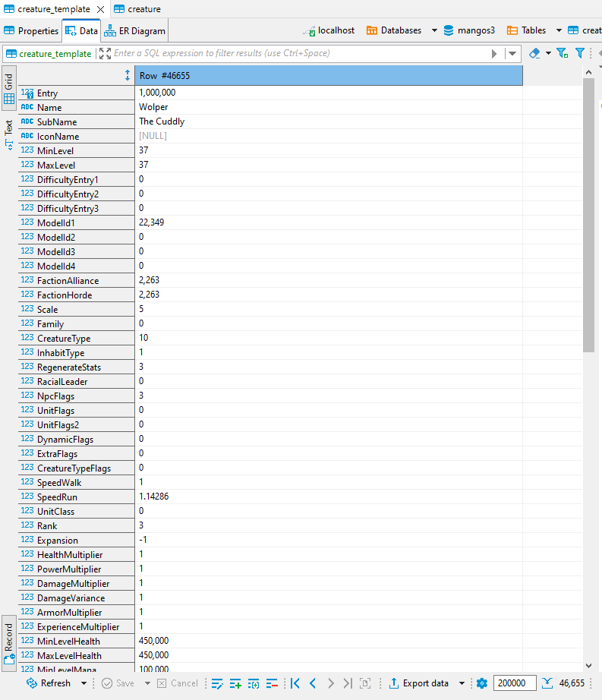Go to previous row arrow
Image resolution: width=602 pixels, height=700 pixels.
coord(313,683)
